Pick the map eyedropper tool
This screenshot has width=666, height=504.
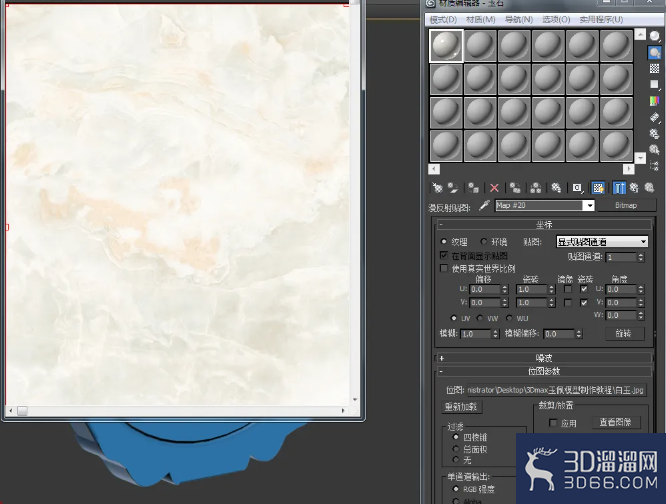(484, 206)
